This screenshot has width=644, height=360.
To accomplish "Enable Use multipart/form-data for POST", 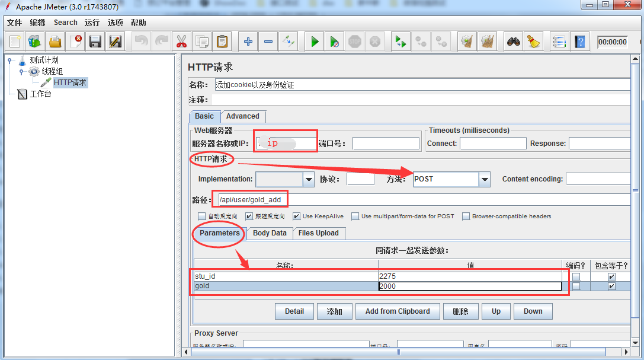I will tap(355, 216).
